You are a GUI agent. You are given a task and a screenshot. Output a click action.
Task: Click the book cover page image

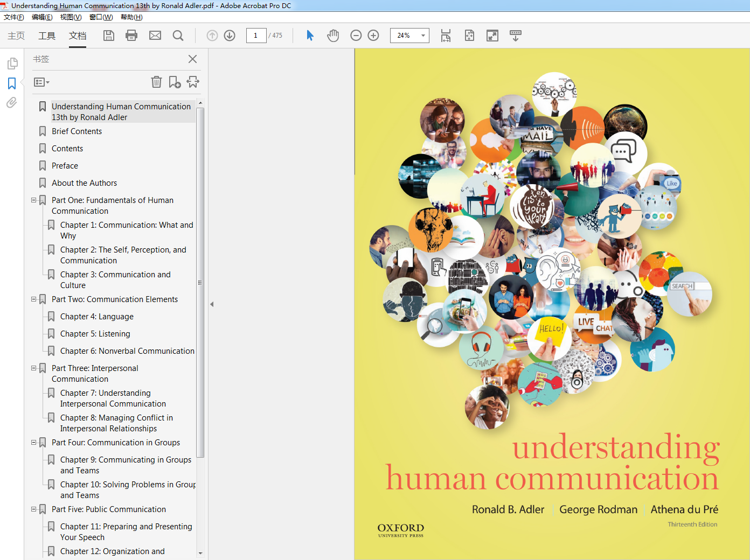point(552,304)
